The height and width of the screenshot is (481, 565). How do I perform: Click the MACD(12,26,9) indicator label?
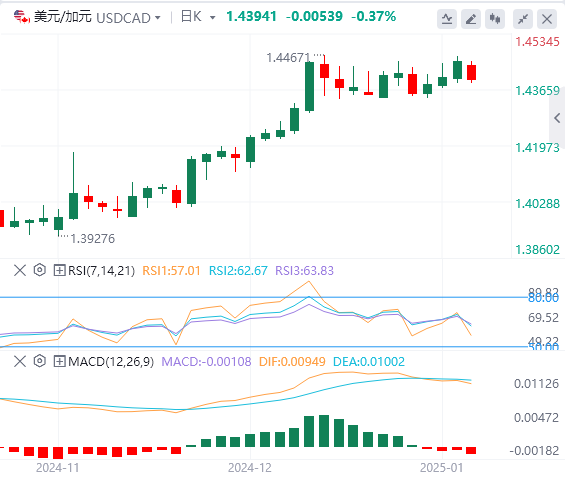[x=111, y=361]
